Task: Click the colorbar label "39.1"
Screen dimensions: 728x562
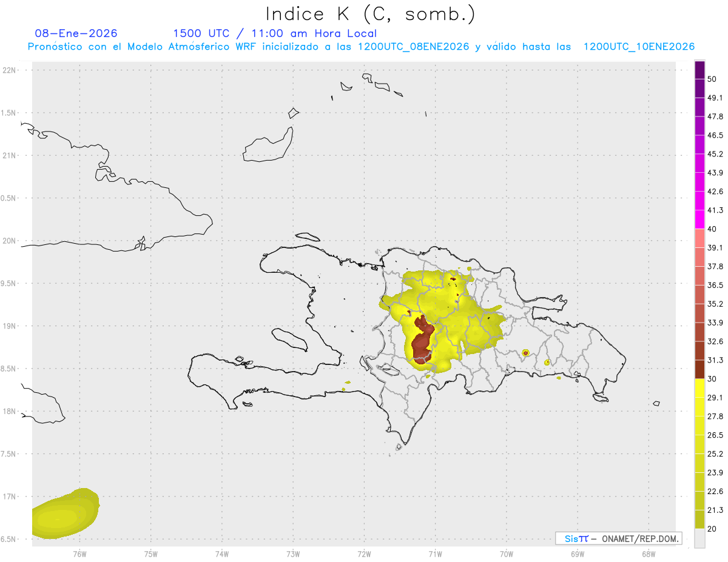Action: point(715,248)
